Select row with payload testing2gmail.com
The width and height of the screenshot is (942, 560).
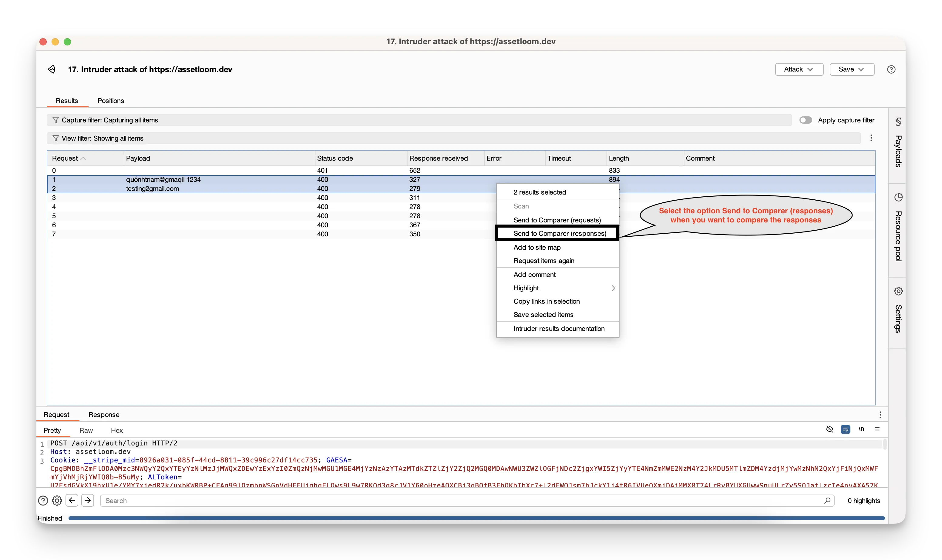pyautogui.click(x=461, y=189)
